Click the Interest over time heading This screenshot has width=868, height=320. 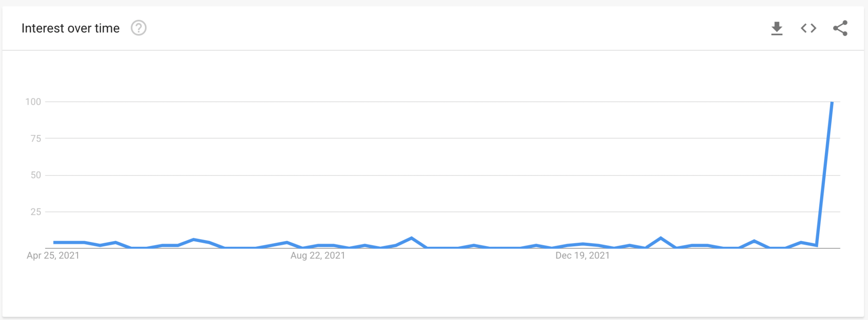70,28
